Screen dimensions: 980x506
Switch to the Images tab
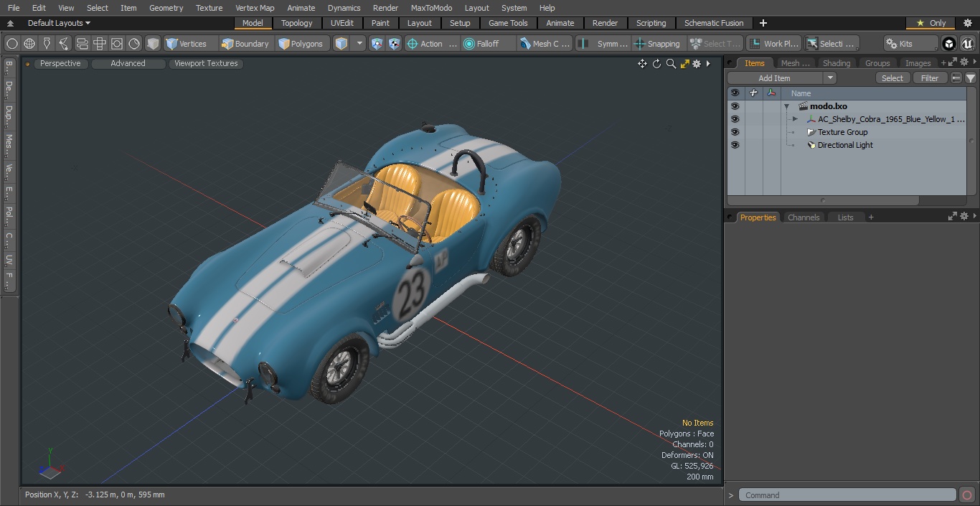[918, 63]
